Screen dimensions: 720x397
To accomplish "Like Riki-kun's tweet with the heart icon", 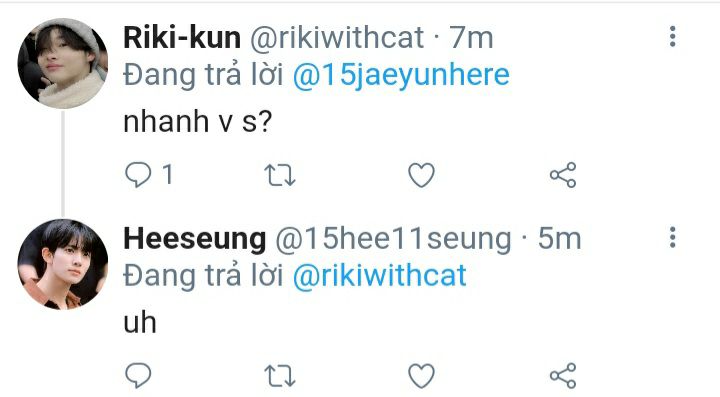I will [422, 175].
